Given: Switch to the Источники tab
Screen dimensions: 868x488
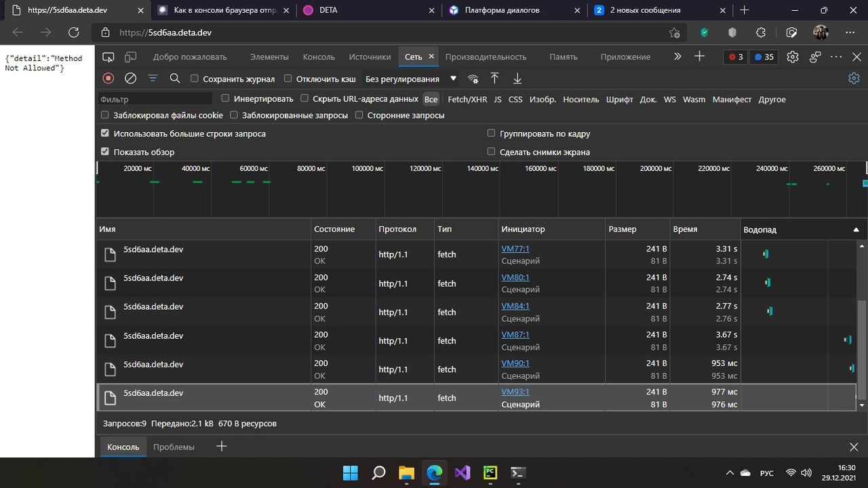Looking at the screenshot, I should click(x=370, y=57).
